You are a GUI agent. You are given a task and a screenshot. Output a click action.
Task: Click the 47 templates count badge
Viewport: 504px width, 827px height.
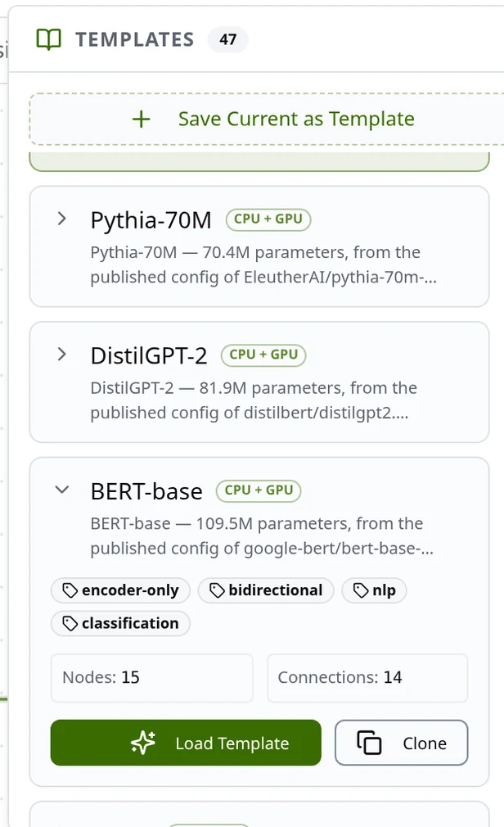[227, 39]
